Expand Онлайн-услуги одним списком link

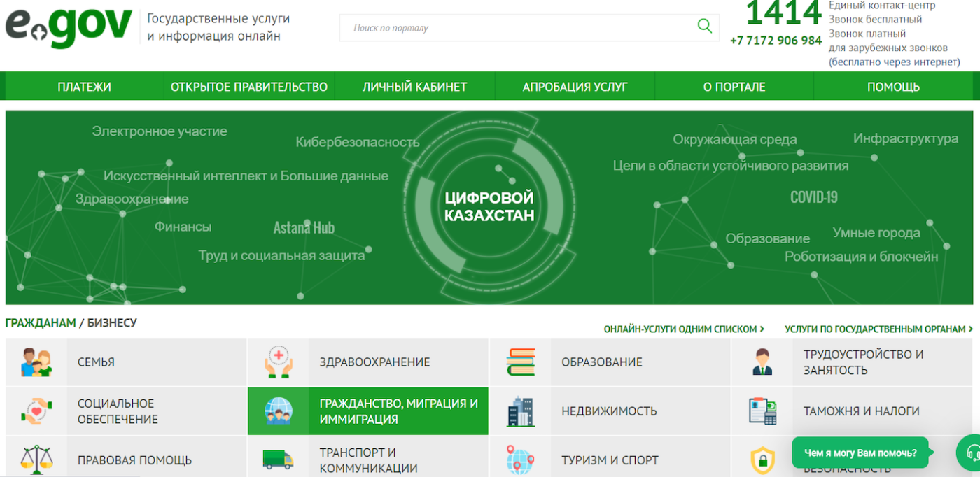(684, 329)
